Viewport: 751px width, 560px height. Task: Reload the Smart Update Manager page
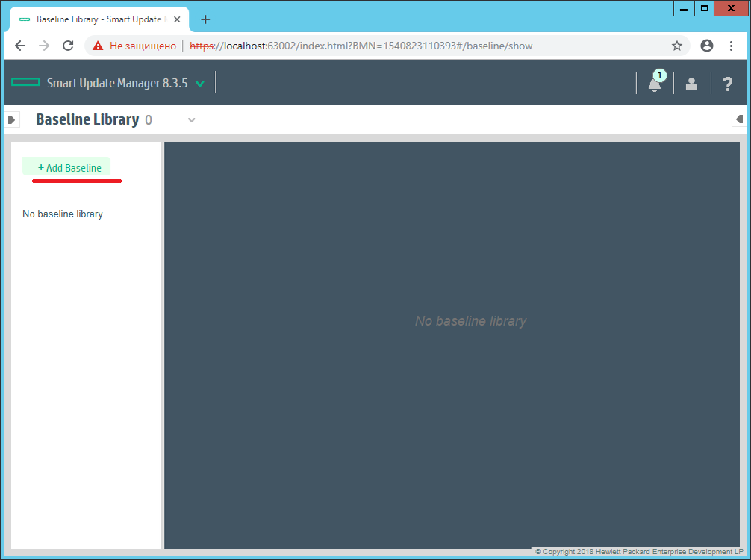point(68,46)
